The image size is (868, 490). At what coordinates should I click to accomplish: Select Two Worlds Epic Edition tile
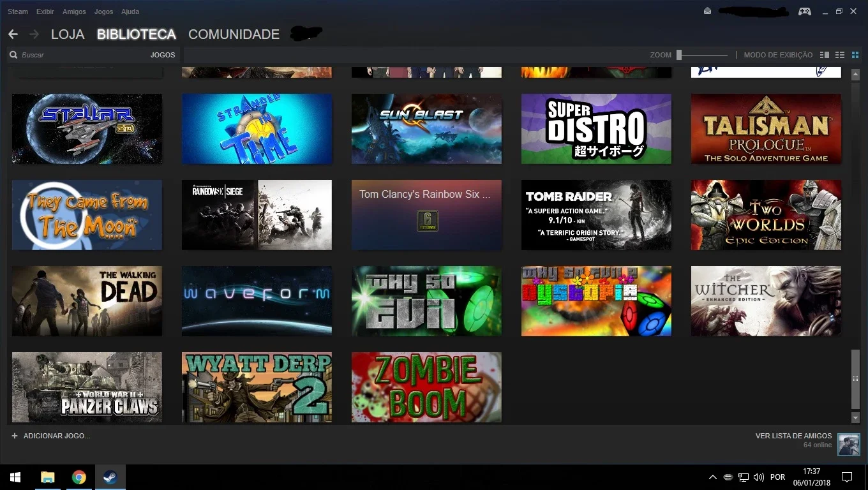click(x=766, y=215)
